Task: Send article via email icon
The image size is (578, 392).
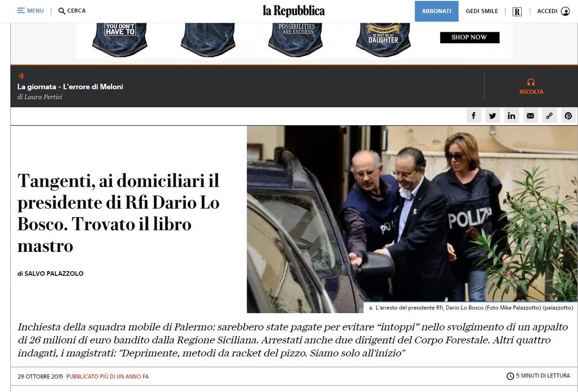Action: point(530,116)
